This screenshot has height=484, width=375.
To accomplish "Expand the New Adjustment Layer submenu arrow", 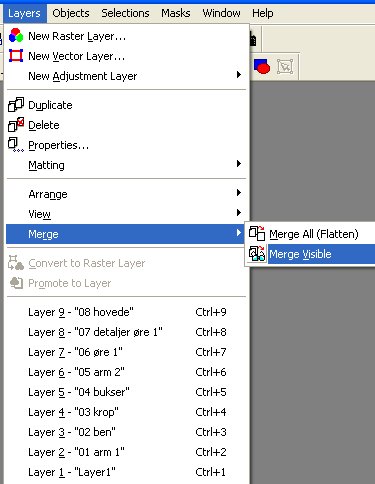I will [238, 75].
